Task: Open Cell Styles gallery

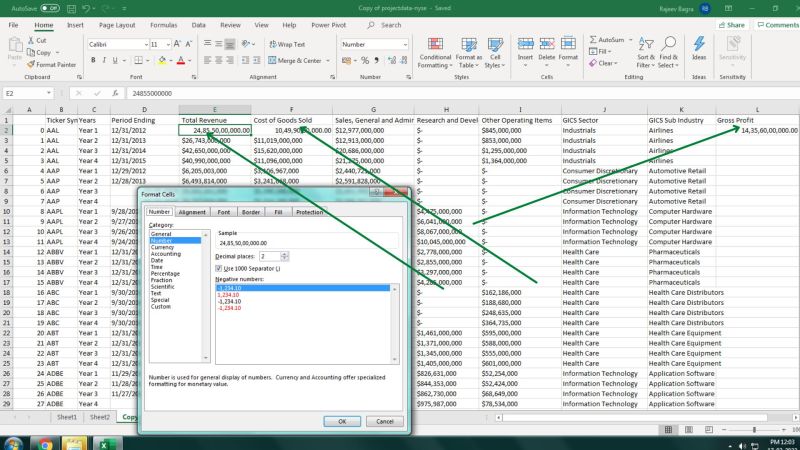Action: point(495,53)
